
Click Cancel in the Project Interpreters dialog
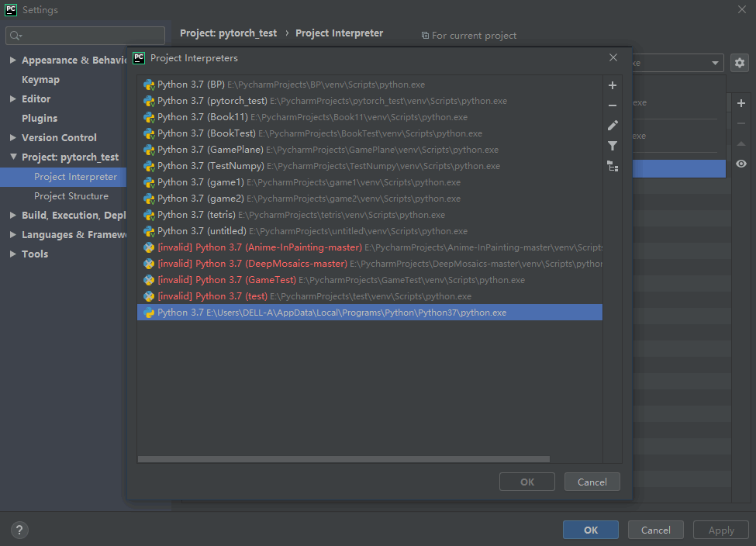point(592,482)
